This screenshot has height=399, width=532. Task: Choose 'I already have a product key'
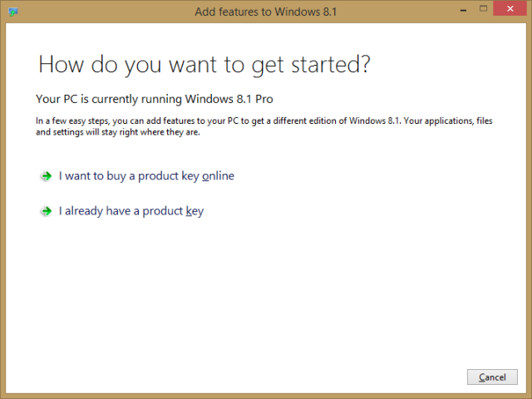click(x=131, y=211)
